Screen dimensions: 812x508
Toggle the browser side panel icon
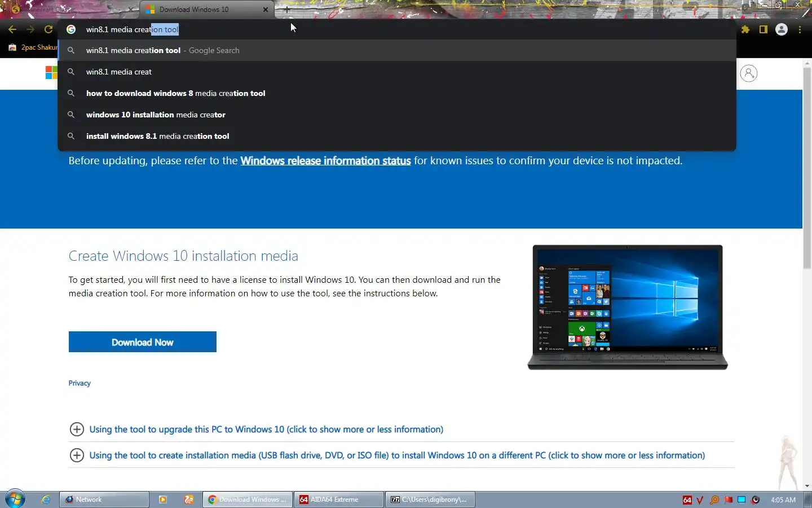[764, 29]
